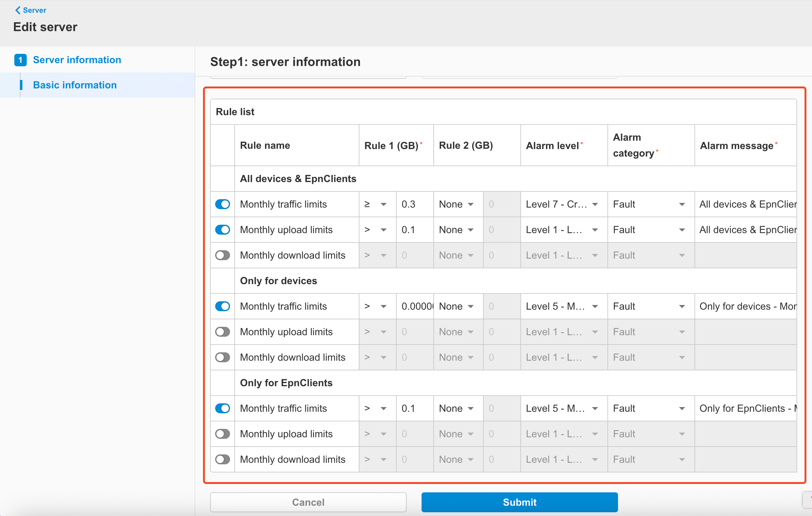This screenshot has width=812, height=516.
Task: Disable Monthly upload limits under All devices
Action: point(222,229)
